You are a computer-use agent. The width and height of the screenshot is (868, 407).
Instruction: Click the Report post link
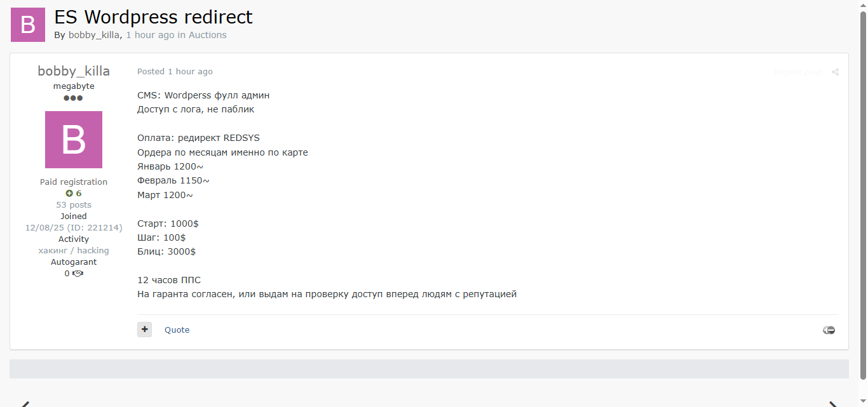[798, 72]
